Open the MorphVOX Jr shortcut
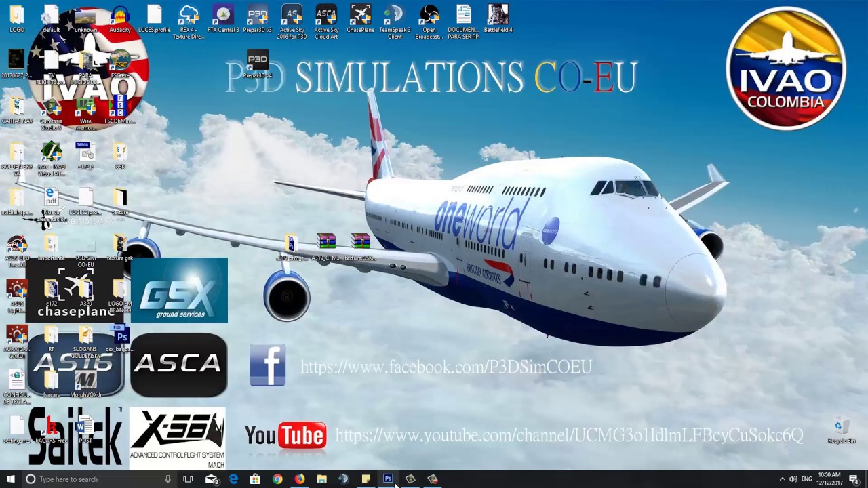Viewport: 868px width, 488px height. pyautogui.click(x=85, y=385)
